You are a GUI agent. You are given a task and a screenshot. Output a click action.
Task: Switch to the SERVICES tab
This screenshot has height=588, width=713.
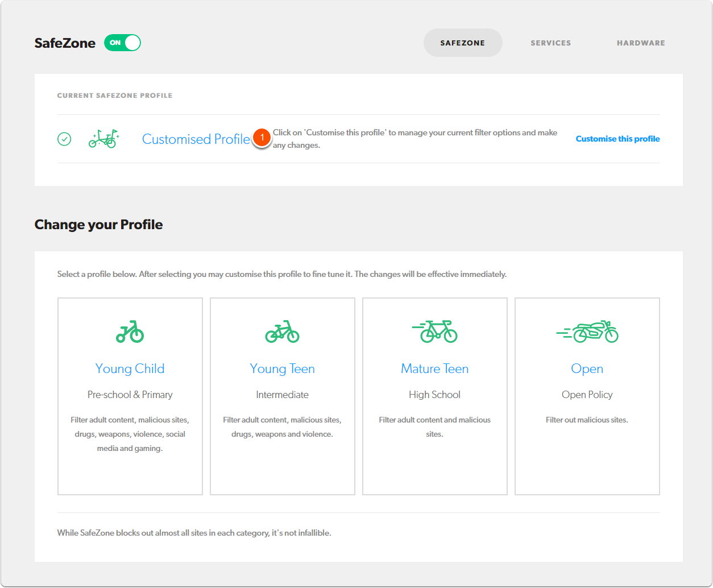click(550, 43)
